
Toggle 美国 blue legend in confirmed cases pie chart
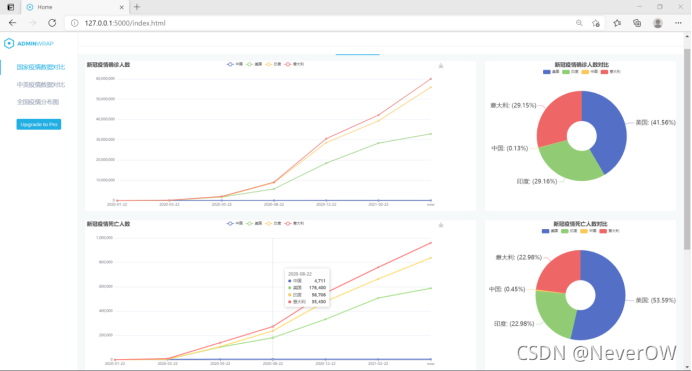[551, 71]
